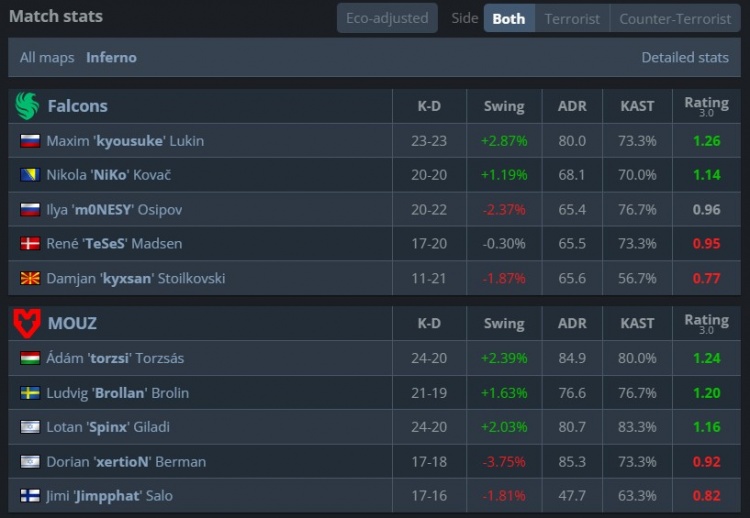Click the Danish flag beside TeSeS

(x=29, y=244)
